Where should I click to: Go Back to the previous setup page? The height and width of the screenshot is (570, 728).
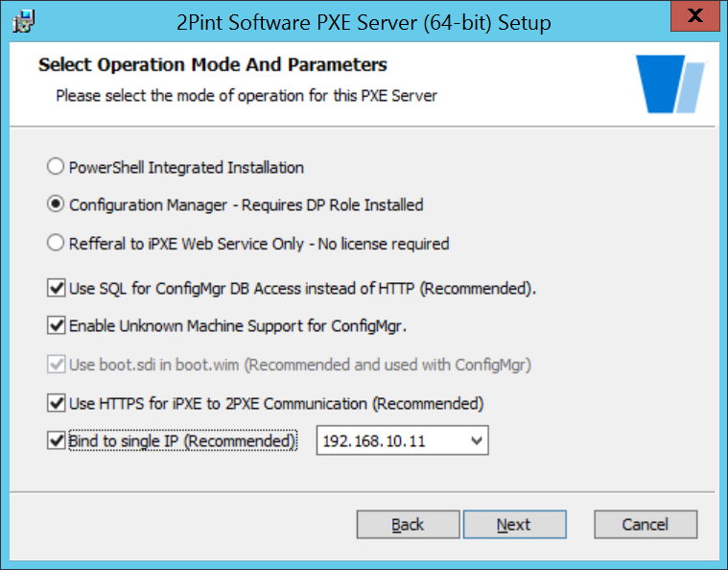[408, 525]
